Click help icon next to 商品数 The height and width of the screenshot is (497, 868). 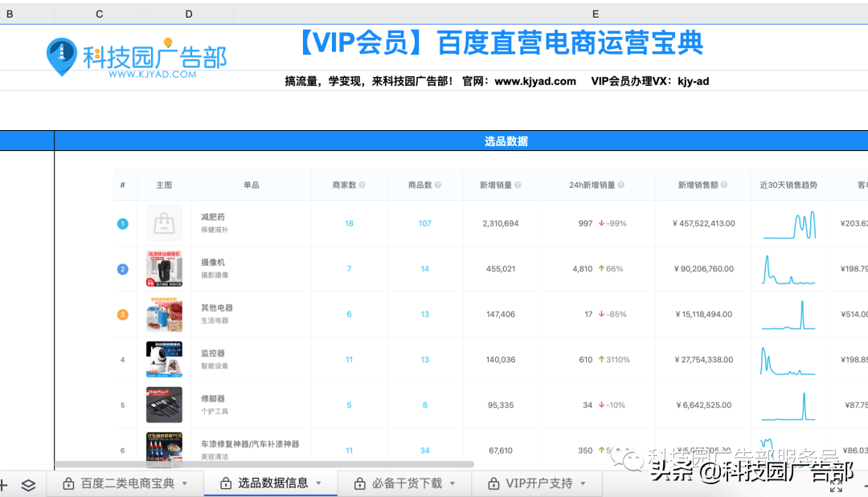(x=438, y=185)
